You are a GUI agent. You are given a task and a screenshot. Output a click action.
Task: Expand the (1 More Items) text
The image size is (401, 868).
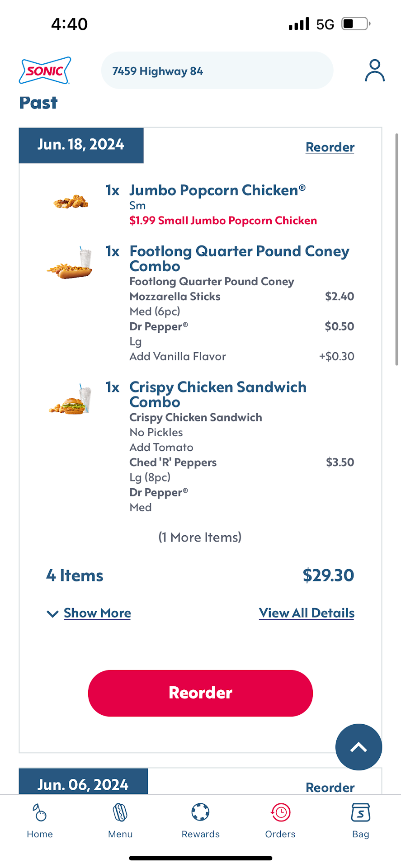tap(200, 537)
